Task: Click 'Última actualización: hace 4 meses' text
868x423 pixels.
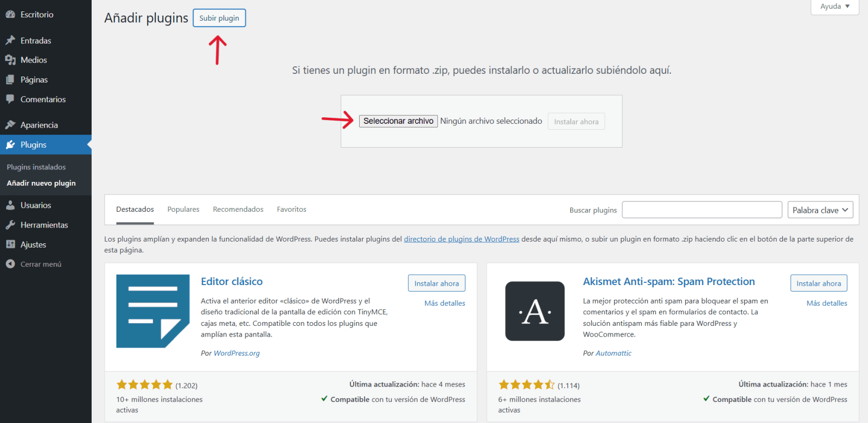Action: [x=407, y=384]
